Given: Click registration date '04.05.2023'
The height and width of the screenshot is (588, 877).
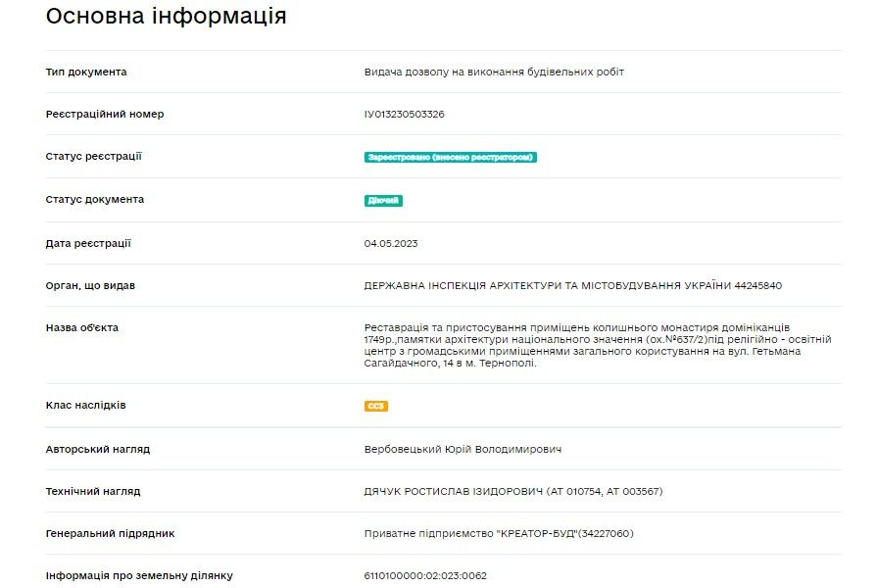Looking at the screenshot, I should (390, 244).
